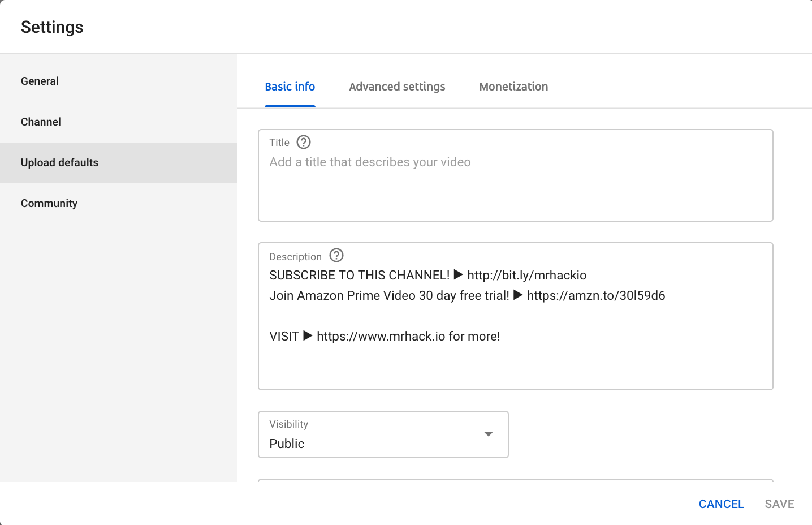Select Upload defaults in the sidebar
The image size is (812, 525).
(59, 162)
